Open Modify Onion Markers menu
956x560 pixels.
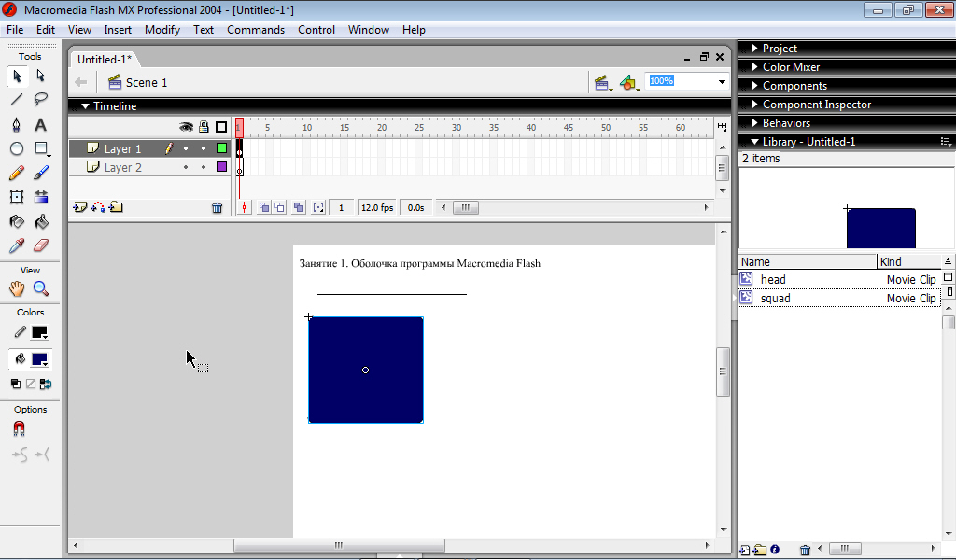[x=318, y=208]
